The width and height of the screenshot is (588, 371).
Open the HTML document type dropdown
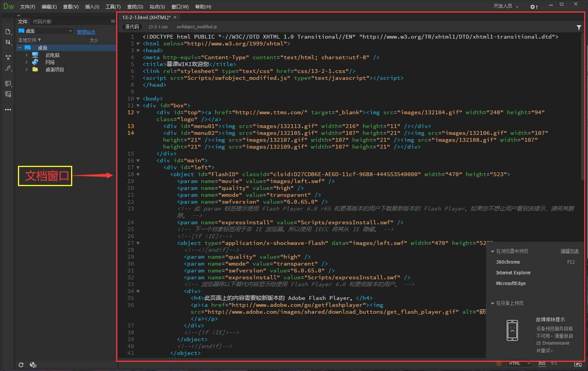tap(519, 363)
